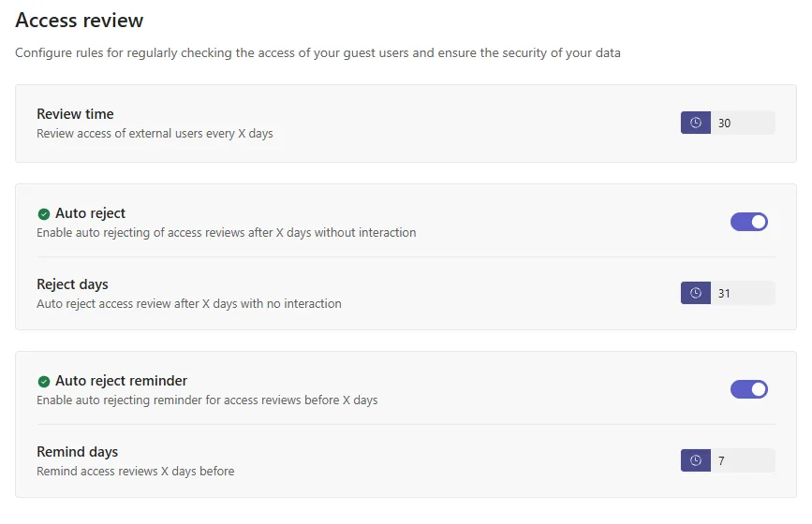Click the clock icon beside Remind days
812x524 pixels.
pyautogui.click(x=696, y=460)
